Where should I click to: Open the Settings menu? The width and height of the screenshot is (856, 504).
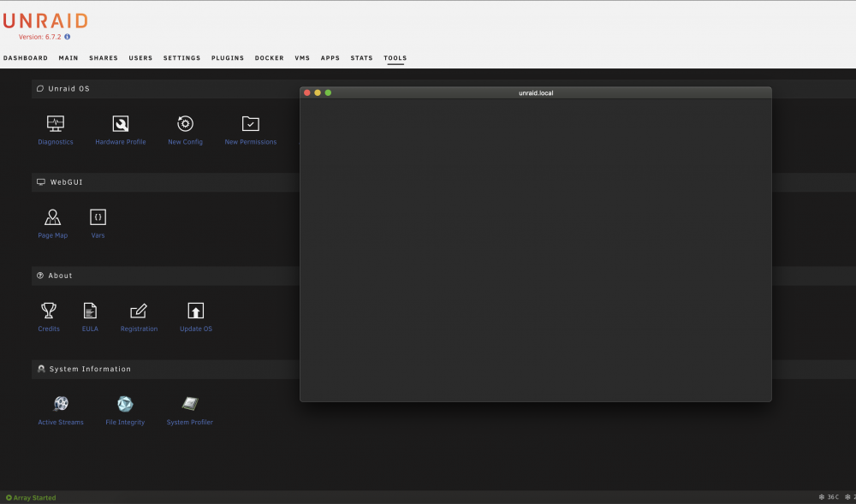181,58
